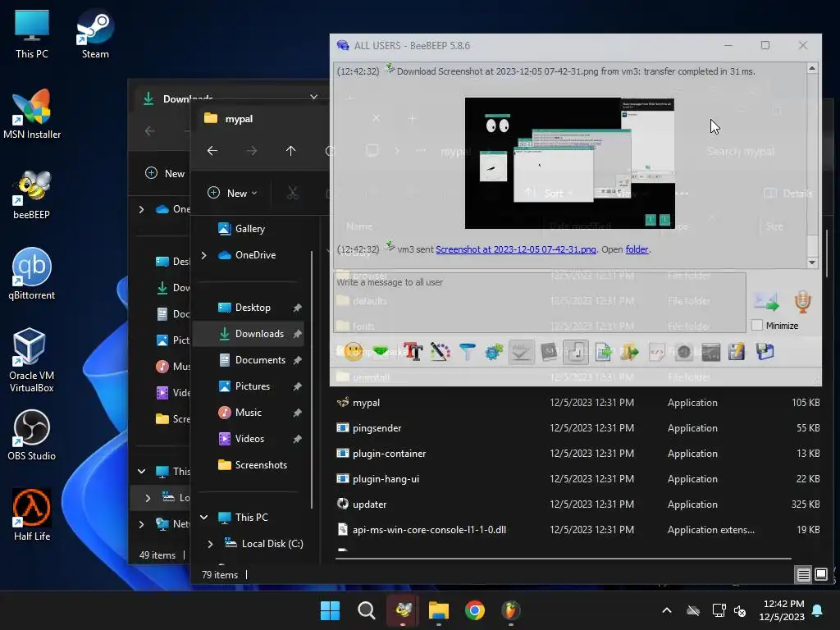Click the send folder icon in BeeBEEP toolbar

(x=630, y=352)
